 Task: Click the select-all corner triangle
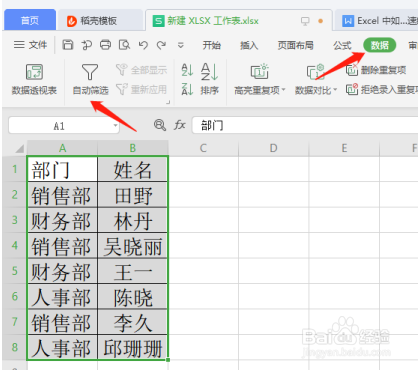[x=19, y=148]
